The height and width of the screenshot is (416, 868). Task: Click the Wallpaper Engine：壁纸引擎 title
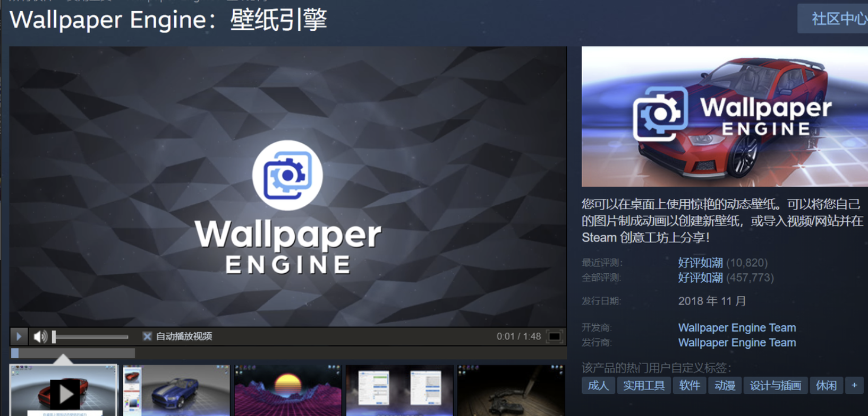(x=168, y=20)
